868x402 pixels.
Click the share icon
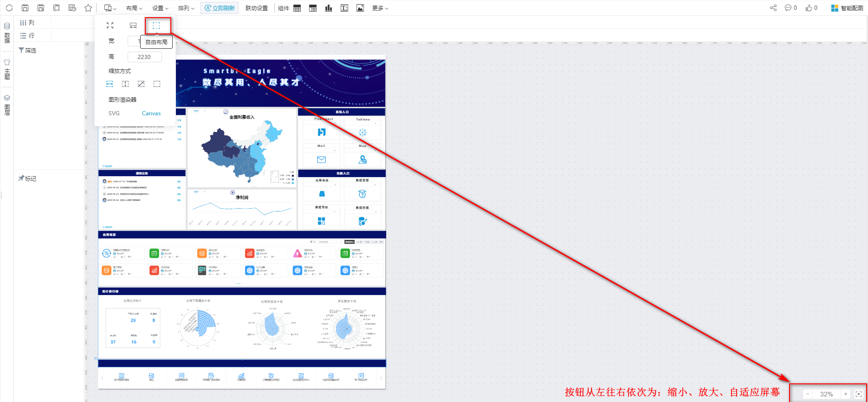point(773,8)
